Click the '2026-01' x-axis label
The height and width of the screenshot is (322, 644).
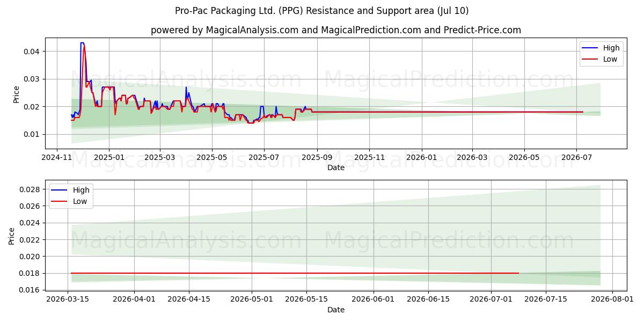click(x=421, y=158)
